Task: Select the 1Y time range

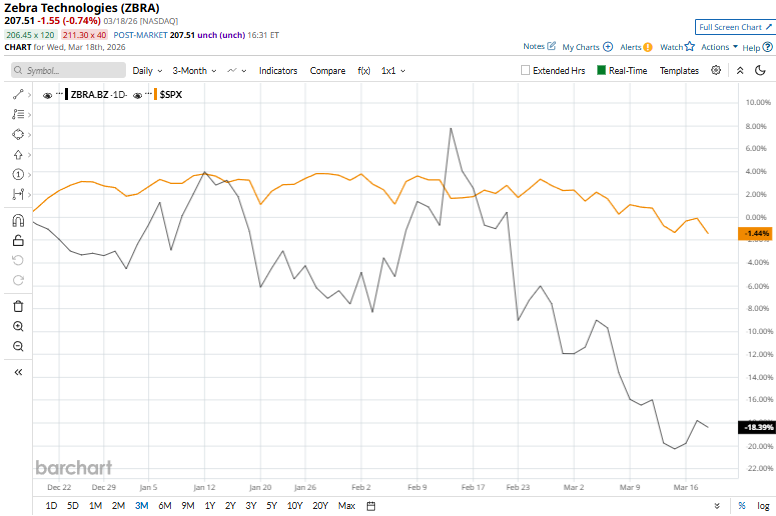Action: pos(208,506)
